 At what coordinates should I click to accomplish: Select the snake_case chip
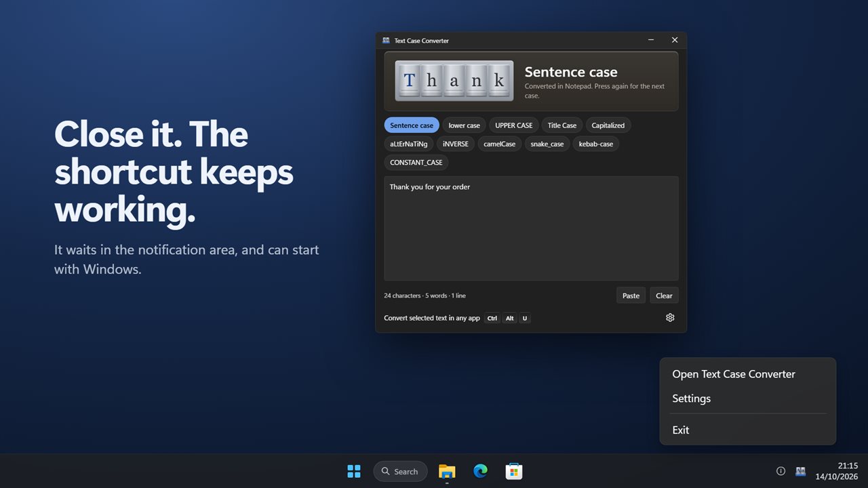tap(547, 144)
